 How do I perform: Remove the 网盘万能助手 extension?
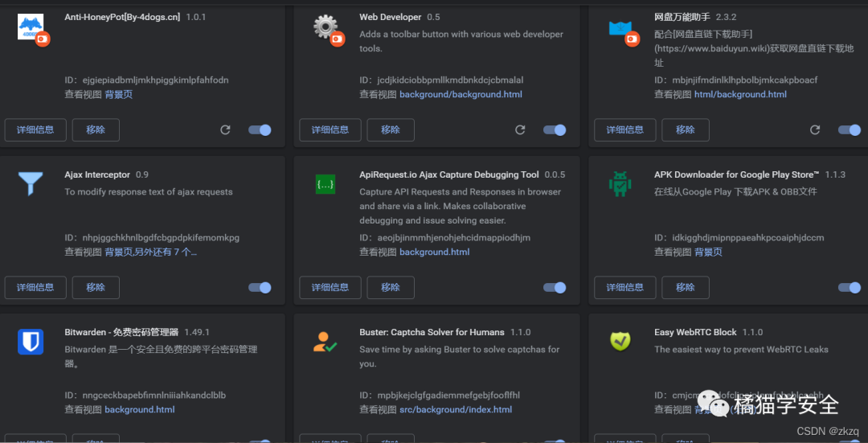[x=686, y=129]
